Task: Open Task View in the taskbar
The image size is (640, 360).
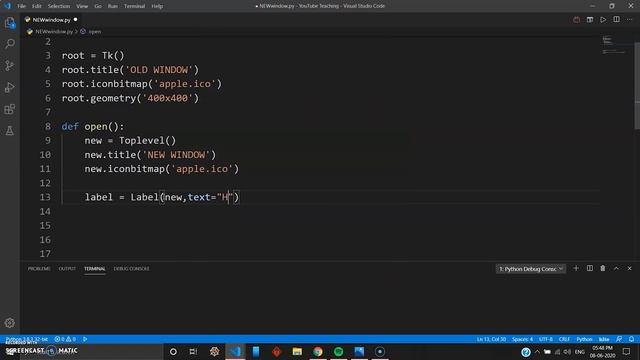Action: click(x=193, y=351)
